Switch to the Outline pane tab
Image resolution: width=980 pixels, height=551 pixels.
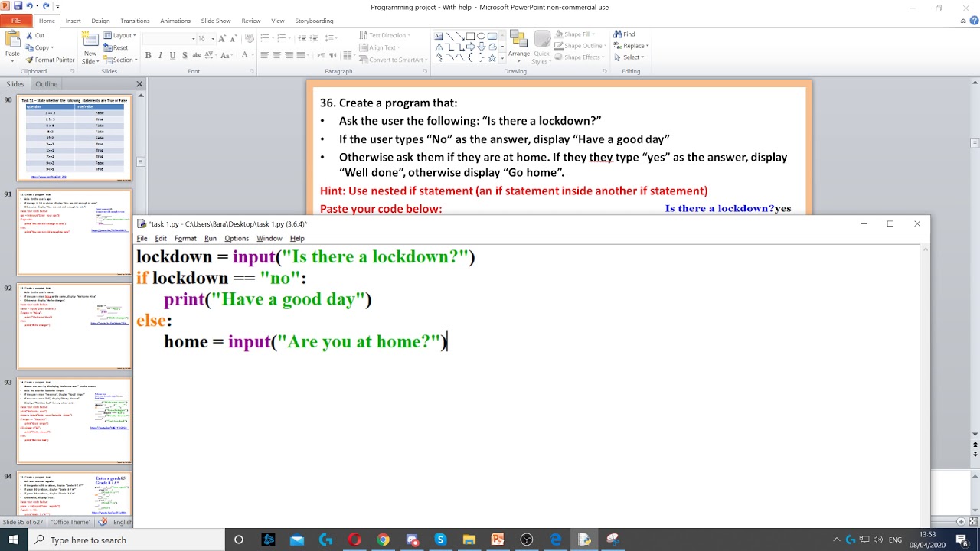[x=46, y=84]
